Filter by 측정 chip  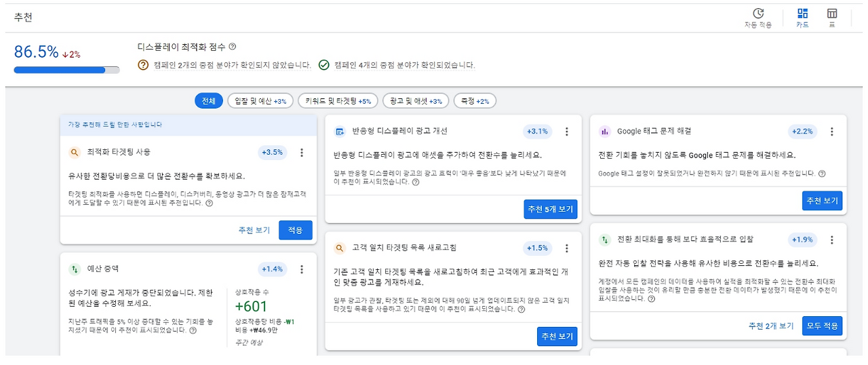click(475, 101)
